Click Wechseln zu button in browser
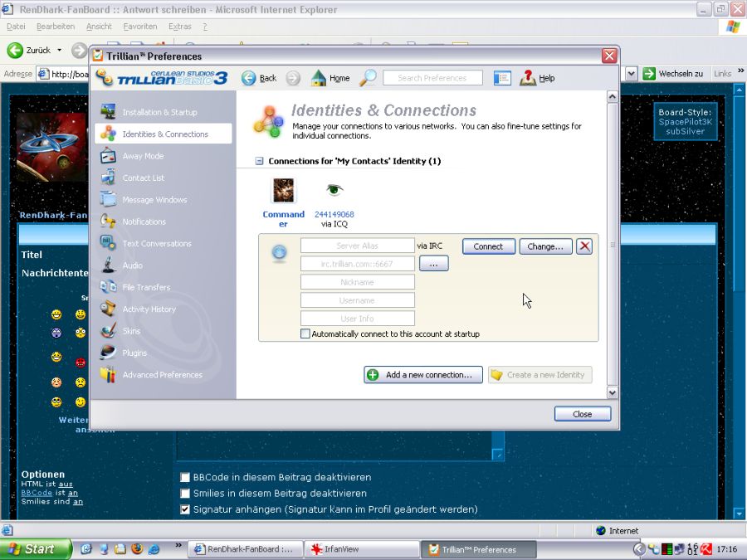The width and height of the screenshot is (747, 560). tap(673, 73)
